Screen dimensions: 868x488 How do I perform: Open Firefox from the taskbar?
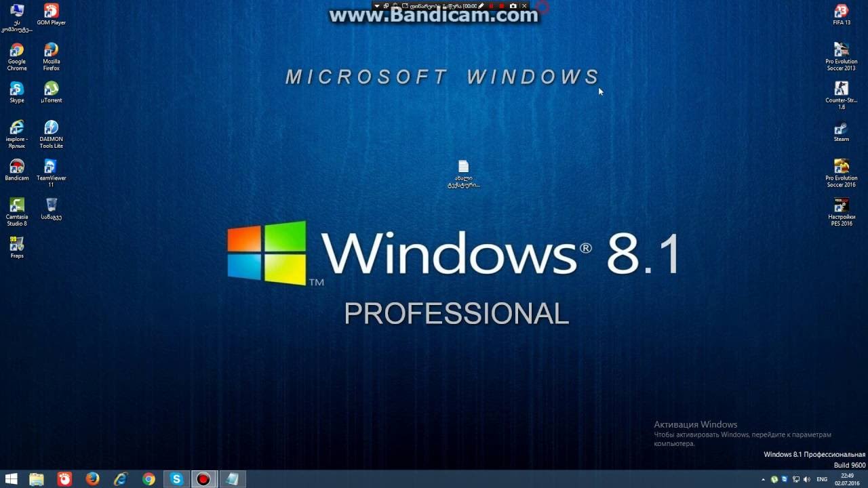92,479
